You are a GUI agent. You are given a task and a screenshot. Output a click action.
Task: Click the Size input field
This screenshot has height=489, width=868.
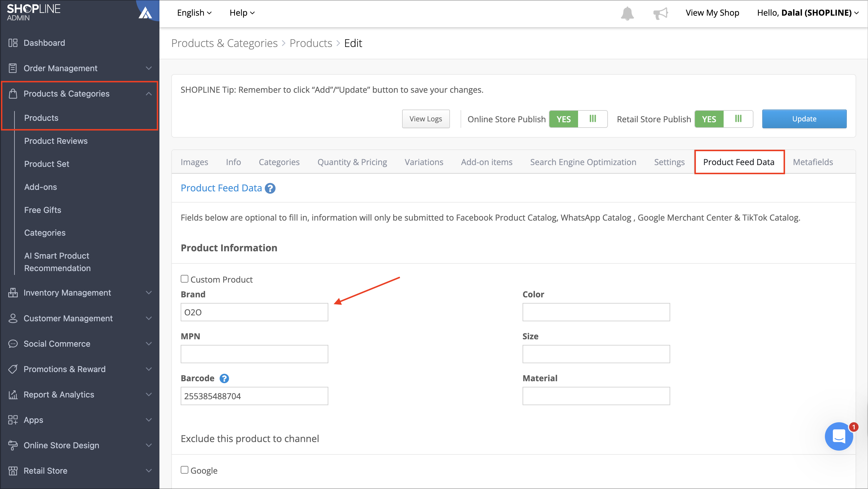coord(596,354)
